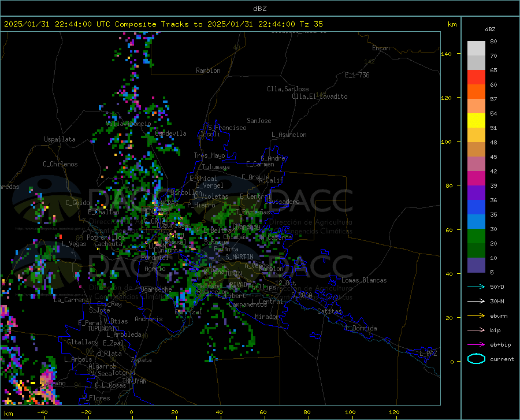Click the 'Villavicencio' map label
The height and width of the screenshot is (420, 520).
click(128, 124)
